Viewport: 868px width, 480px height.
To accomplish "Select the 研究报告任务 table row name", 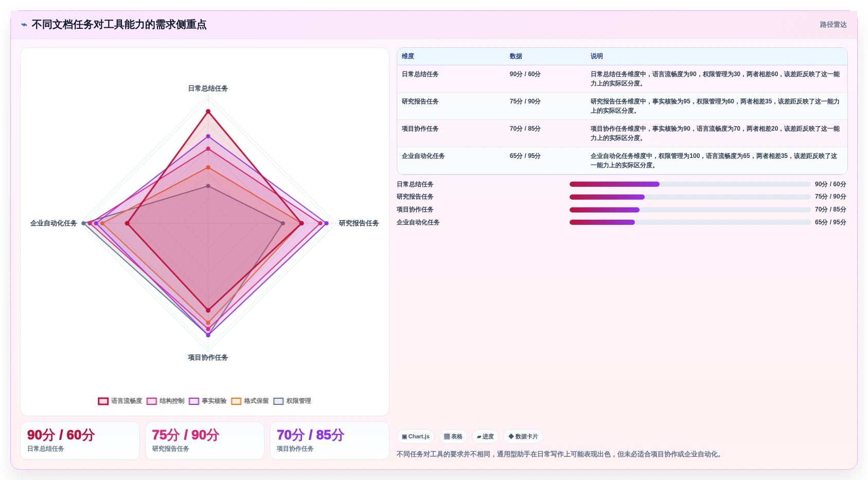I will (420, 101).
